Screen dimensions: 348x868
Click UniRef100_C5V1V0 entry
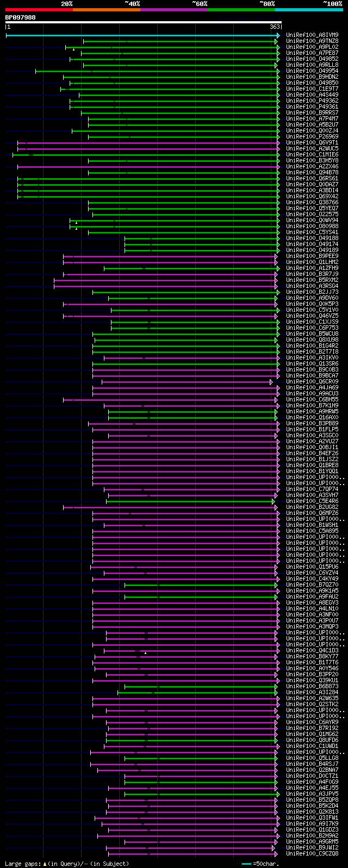tap(312, 310)
